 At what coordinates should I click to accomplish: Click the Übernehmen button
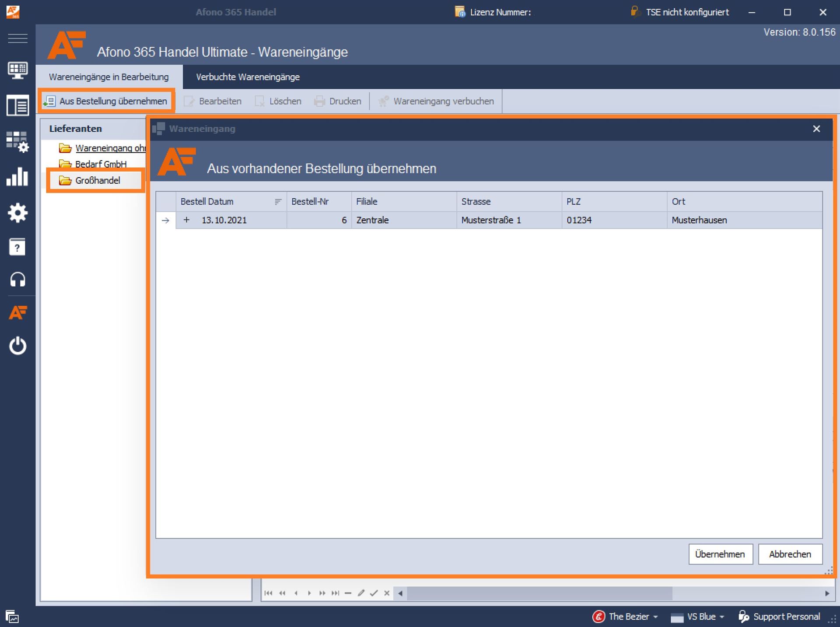tap(720, 554)
